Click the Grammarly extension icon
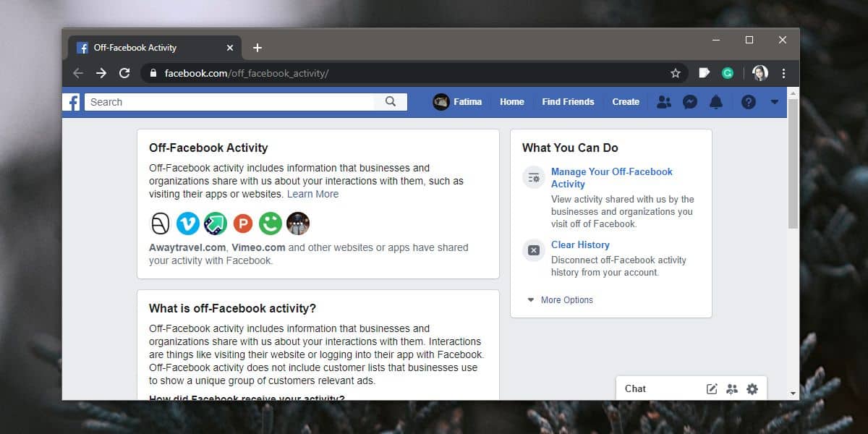868x434 pixels. (728, 73)
